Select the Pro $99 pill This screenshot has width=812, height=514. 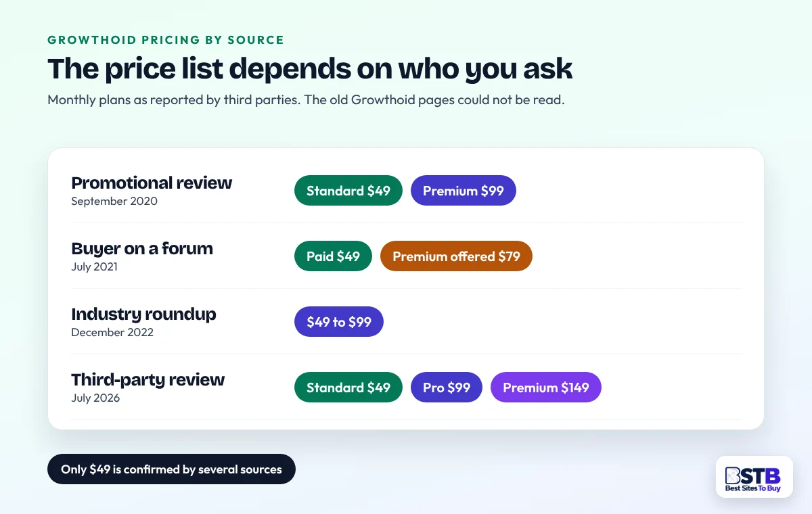coord(447,388)
